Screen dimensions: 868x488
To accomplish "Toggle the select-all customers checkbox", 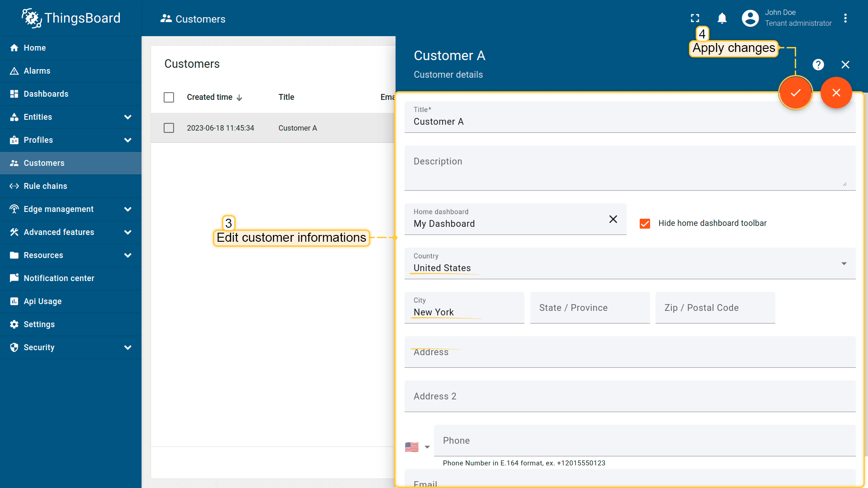I will pos(169,97).
